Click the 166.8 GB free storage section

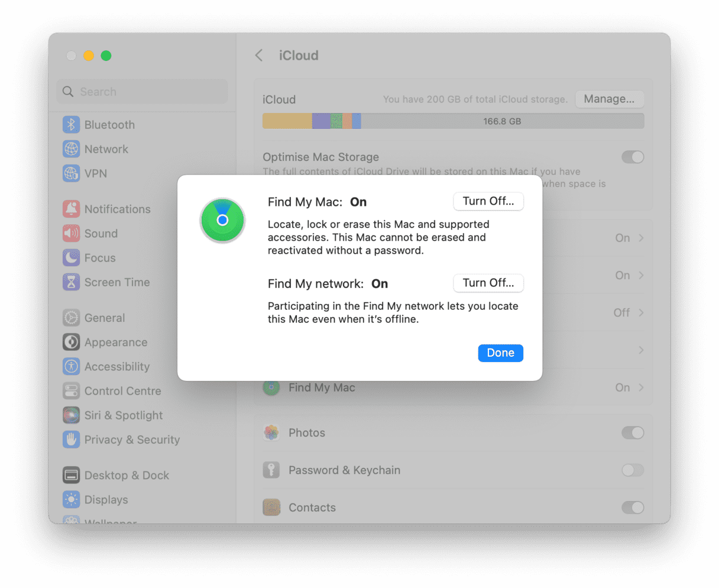coord(502,121)
